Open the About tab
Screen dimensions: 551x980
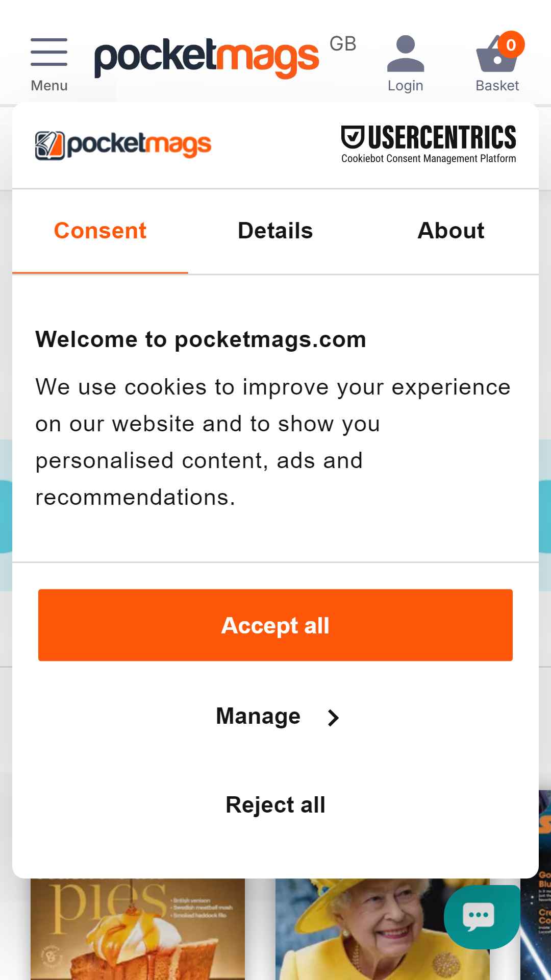451,231
